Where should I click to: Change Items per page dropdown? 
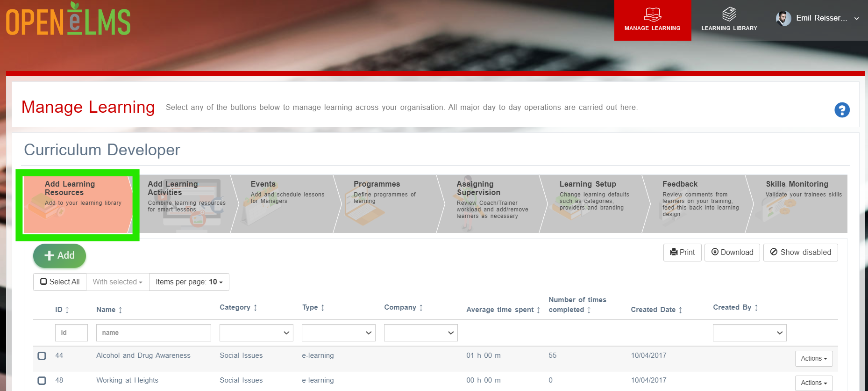[x=189, y=282]
